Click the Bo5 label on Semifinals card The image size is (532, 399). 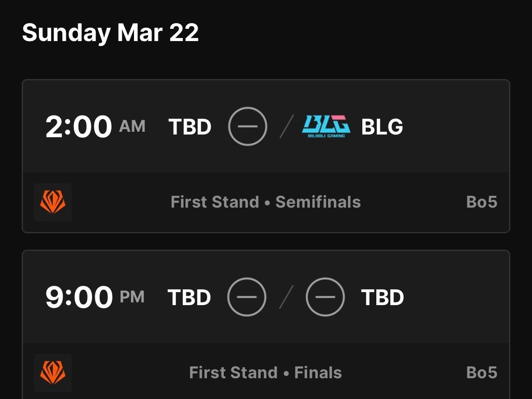pos(481,202)
